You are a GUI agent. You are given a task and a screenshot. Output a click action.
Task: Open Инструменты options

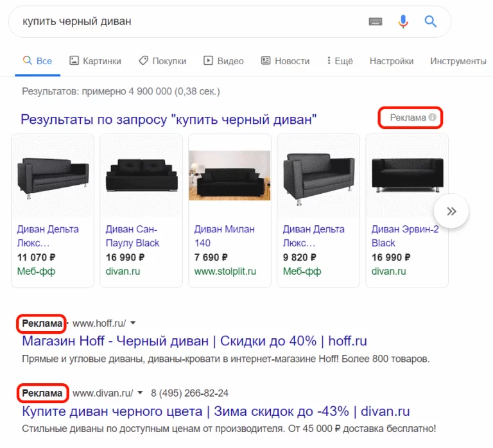pyautogui.click(x=458, y=61)
